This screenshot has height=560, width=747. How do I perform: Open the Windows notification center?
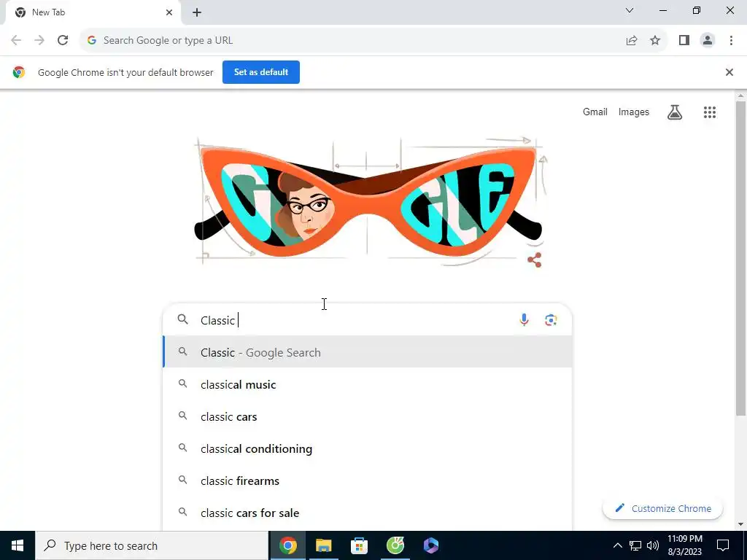723,545
